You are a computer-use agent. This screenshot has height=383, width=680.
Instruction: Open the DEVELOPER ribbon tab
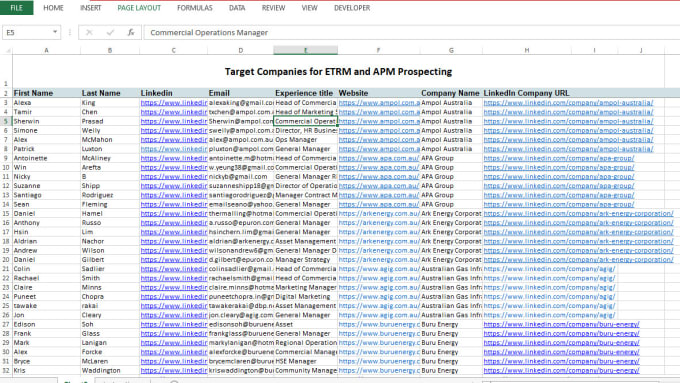coord(352,8)
